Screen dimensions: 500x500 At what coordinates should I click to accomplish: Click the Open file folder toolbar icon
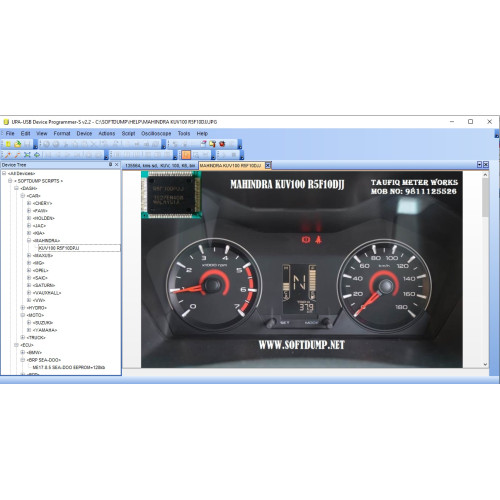18,144
